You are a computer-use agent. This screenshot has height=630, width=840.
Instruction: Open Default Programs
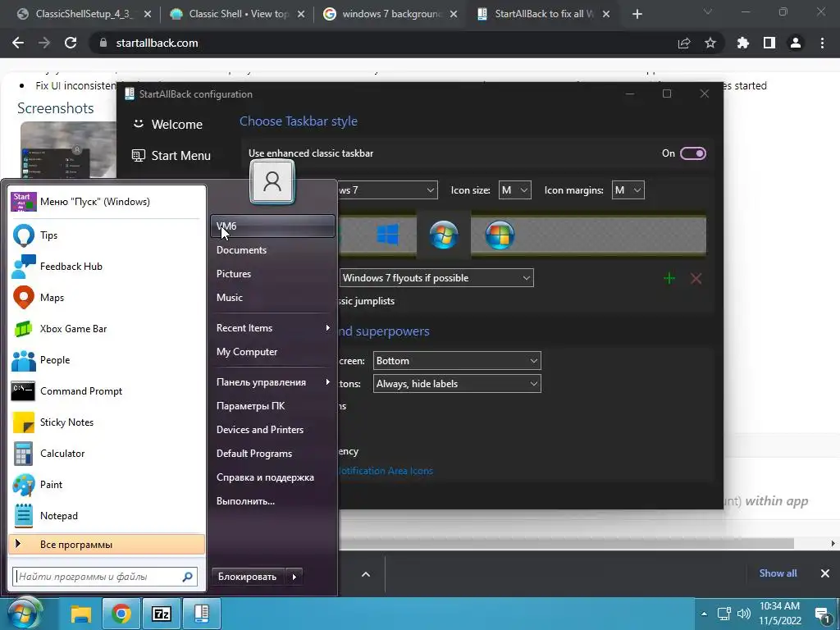pyautogui.click(x=272, y=454)
